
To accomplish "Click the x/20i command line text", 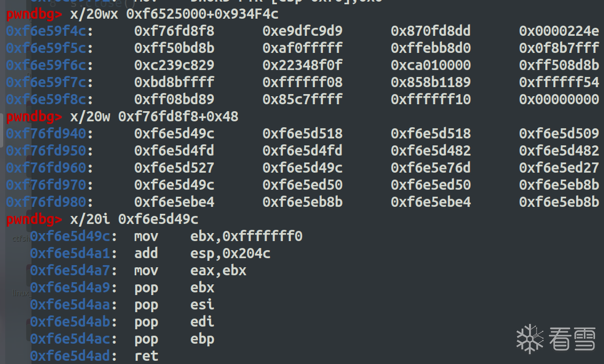I will [x=134, y=219].
